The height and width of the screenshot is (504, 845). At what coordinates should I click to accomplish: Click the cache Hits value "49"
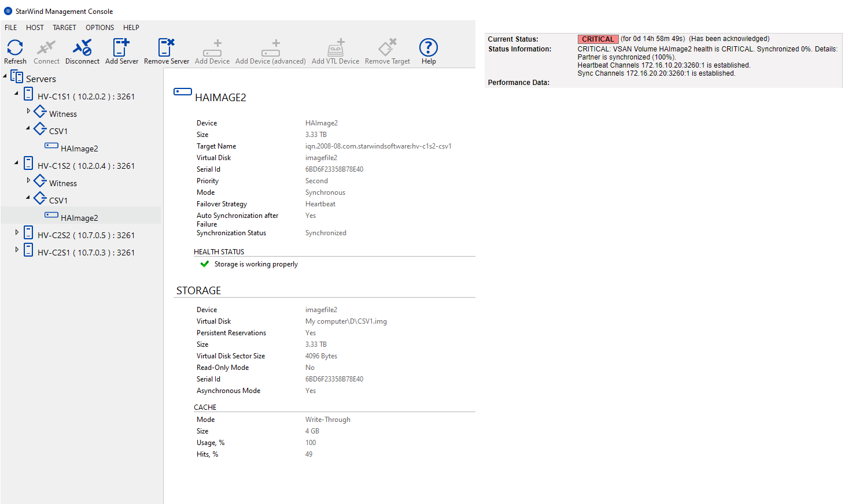click(x=309, y=454)
